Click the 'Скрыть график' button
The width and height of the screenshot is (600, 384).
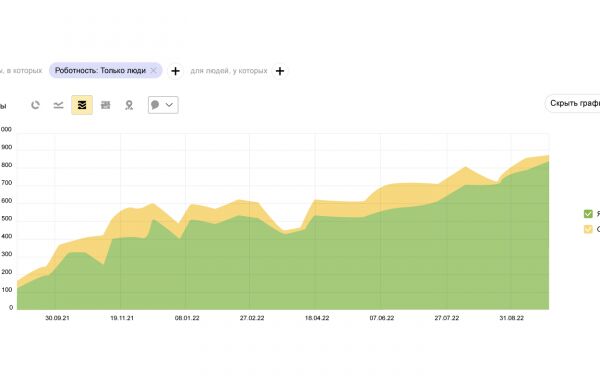pos(573,103)
